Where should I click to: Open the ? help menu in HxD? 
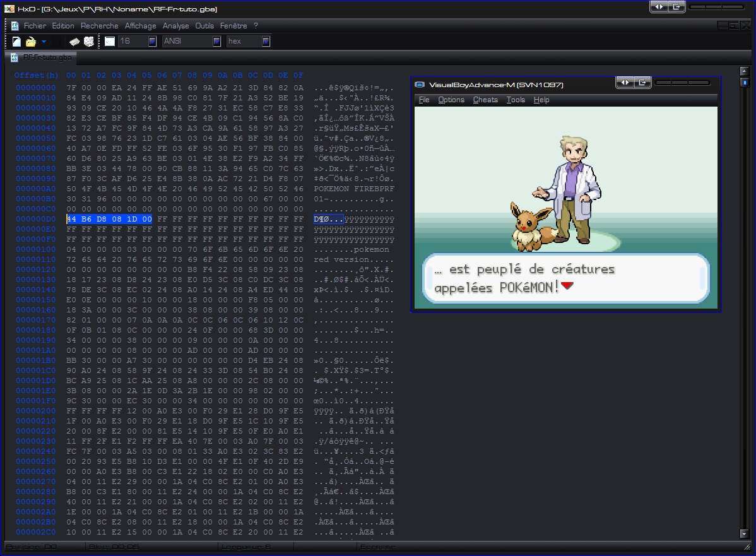pyautogui.click(x=256, y=26)
